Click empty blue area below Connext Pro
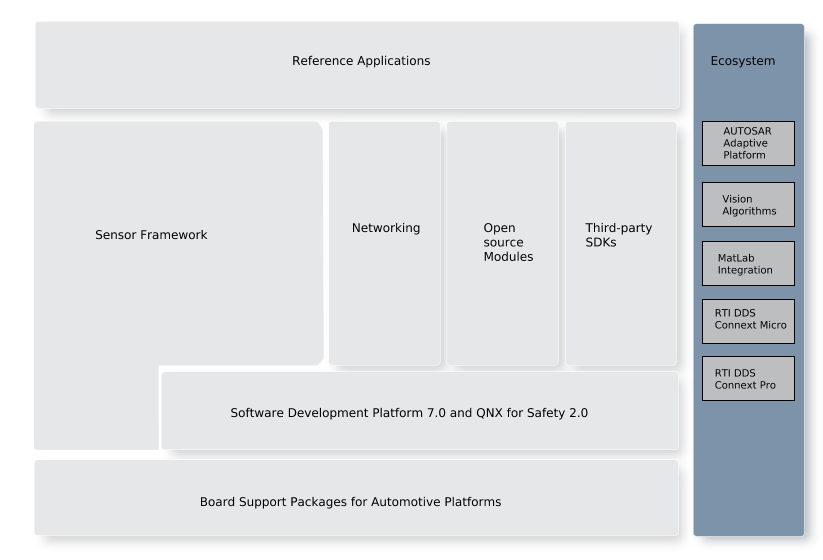Image resolution: width=823 pixels, height=560 pixels. pos(748,470)
